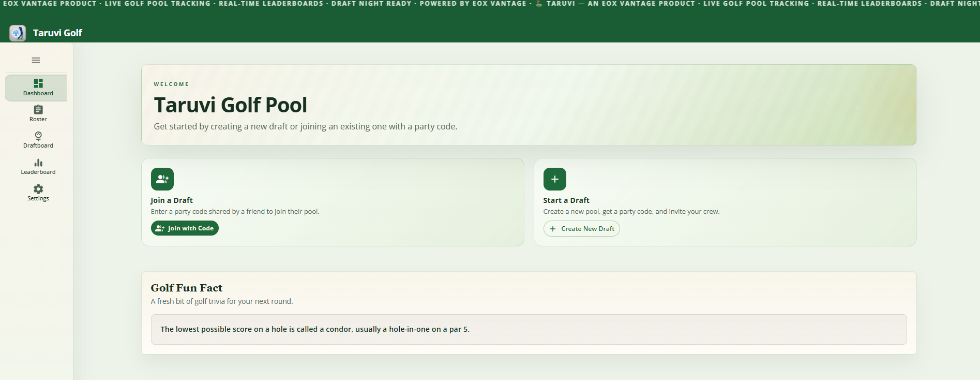Viewport: 980px width, 380px height.
Task: Click the Taruvi Golf logo icon
Action: coord(18,33)
